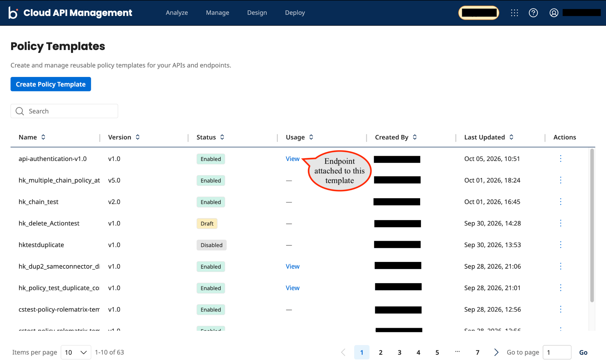Expand the Items per page dropdown
Viewport: 606px width, 364px height.
76,352
